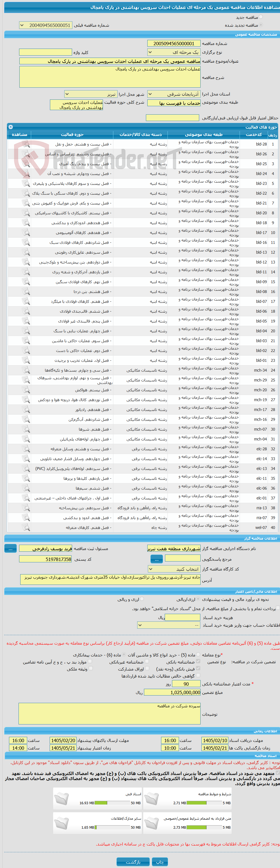The height and width of the screenshot is (868, 280).
Task: Click the return button
Action: tap(133, 862)
